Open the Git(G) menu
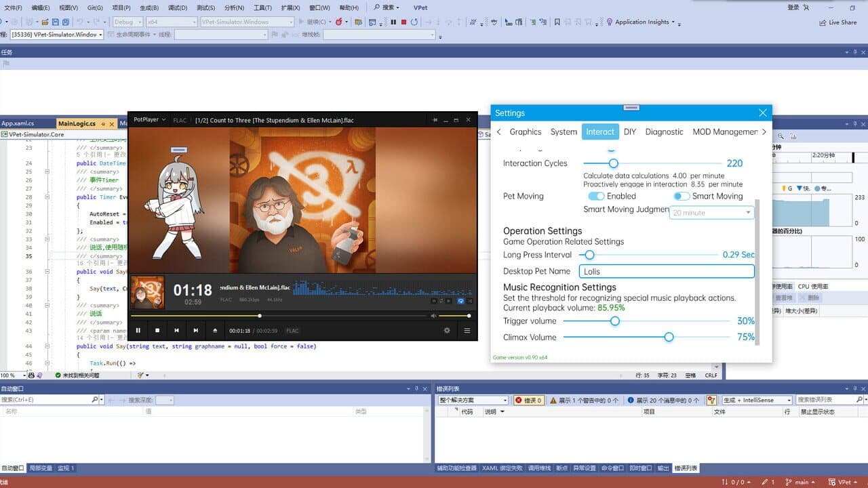The height and width of the screenshot is (488, 868). (95, 7)
